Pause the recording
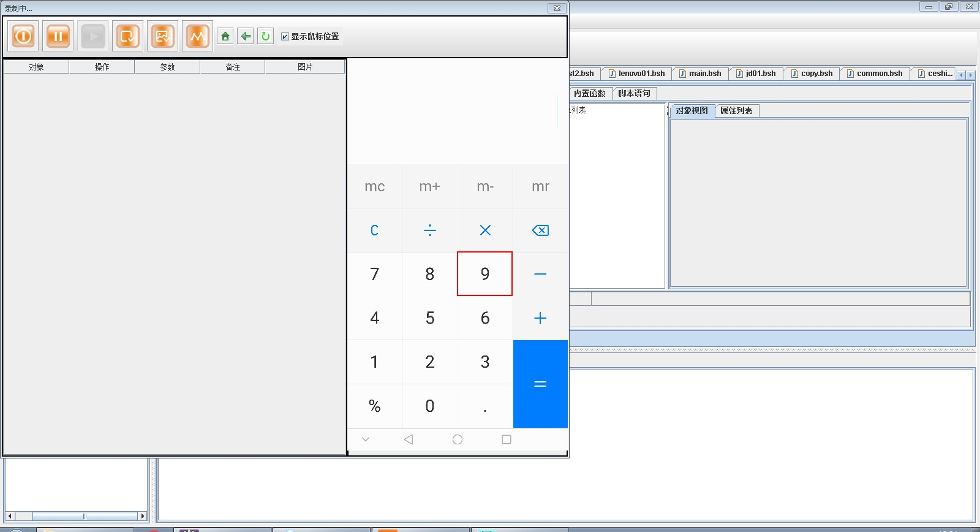980x532 pixels. coord(58,36)
